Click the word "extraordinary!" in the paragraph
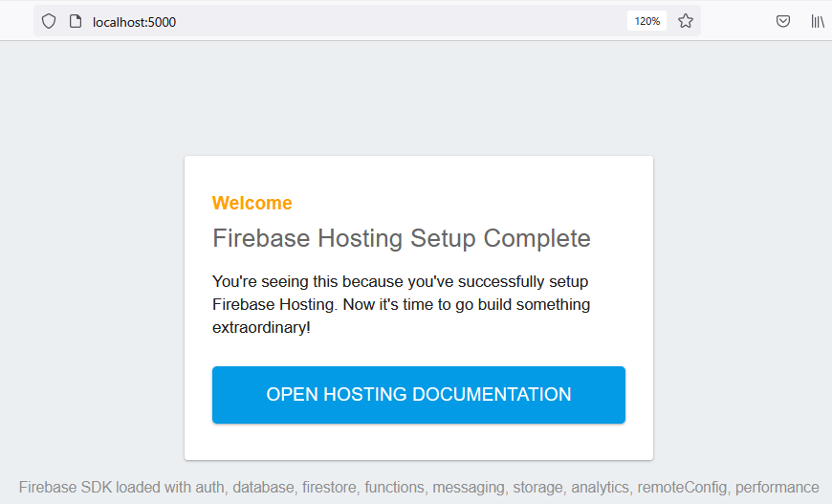 point(261,327)
